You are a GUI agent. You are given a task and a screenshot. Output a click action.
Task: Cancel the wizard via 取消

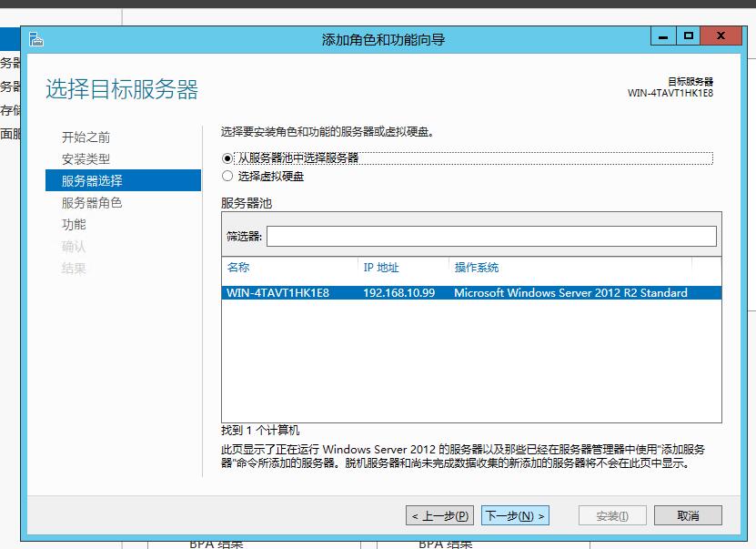click(689, 514)
